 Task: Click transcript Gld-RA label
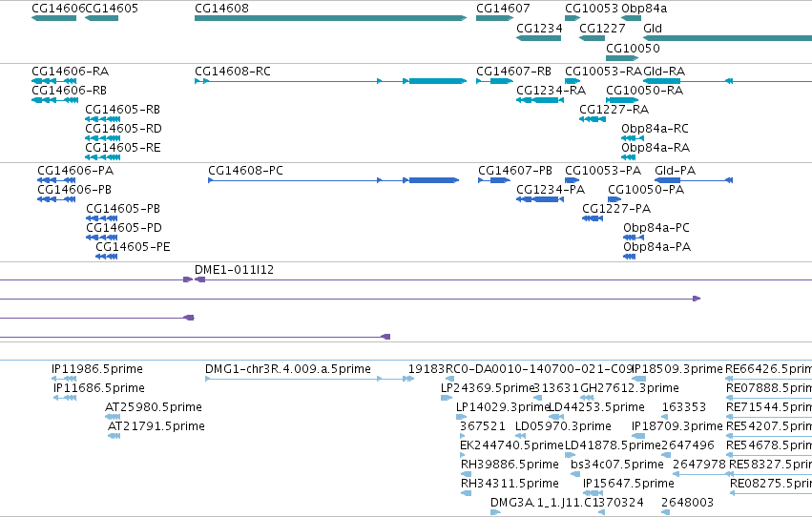click(664, 71)
